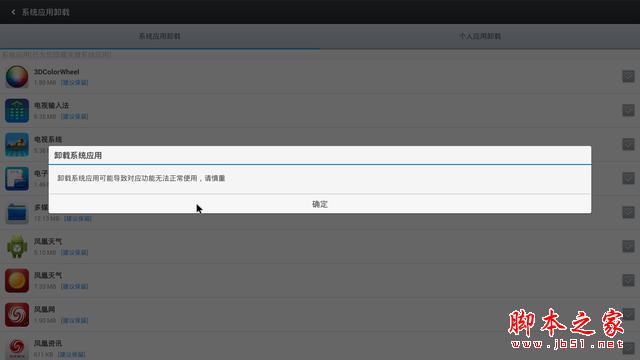Click the 凤凰资讯 app icon
This screenshot has height=360, width=640.
tap(17, 348)
